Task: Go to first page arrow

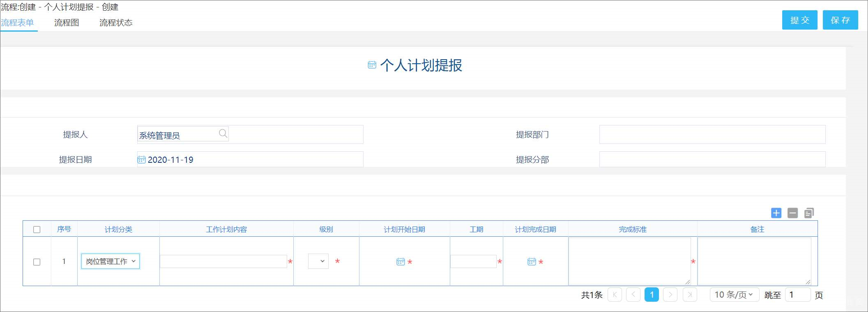Action: (615, 295)
